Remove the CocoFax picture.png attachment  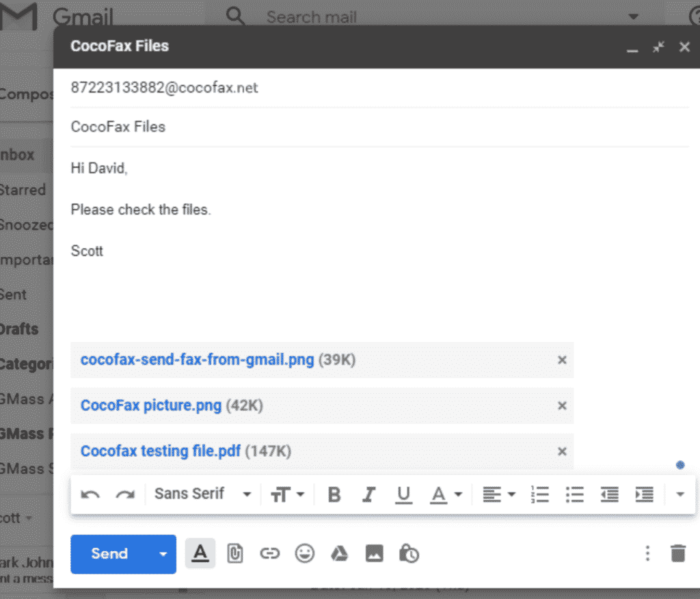(x=561, y=405)
